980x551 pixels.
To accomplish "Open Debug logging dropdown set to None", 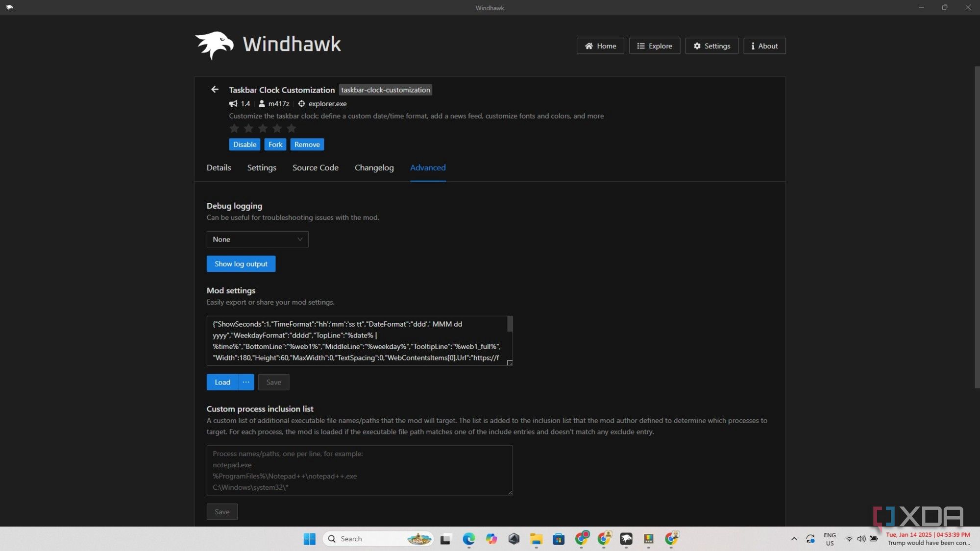I will pos(257,240).
